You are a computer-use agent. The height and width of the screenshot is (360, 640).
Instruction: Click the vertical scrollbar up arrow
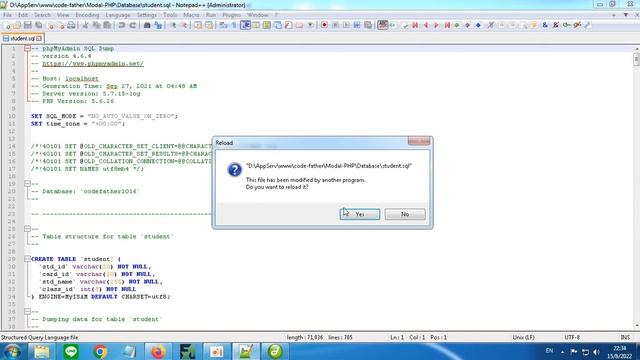click(637, 49)
